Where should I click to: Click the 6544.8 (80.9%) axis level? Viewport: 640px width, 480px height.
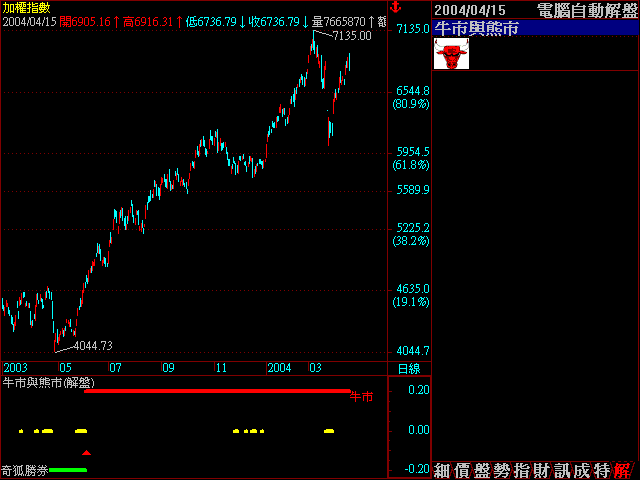(411, 97)
